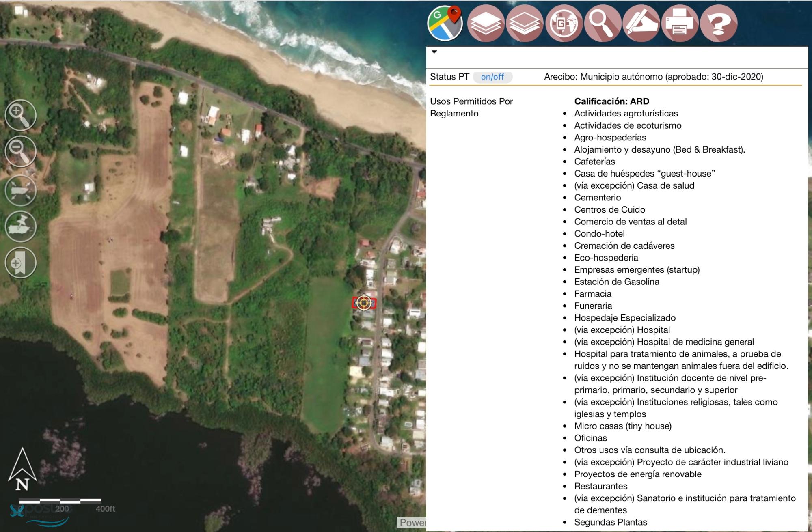
Task: Zoom in using the map magnifier plus
Action: [21, 115]
